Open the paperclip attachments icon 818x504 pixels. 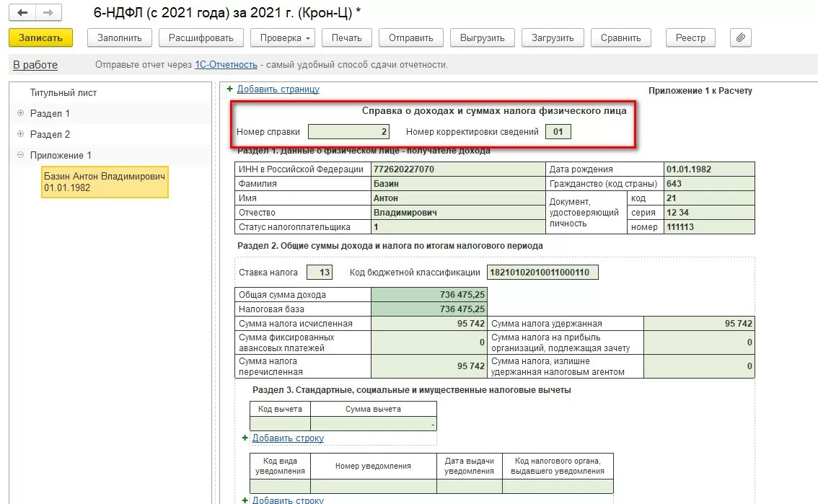tap(741, 37)
